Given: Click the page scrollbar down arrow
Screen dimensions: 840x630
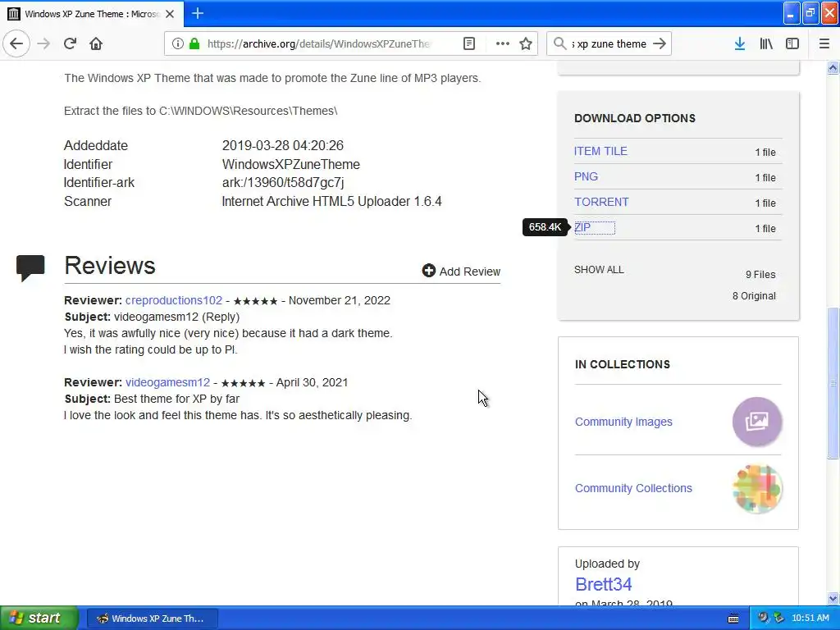Looking at the screenshot, I should click(x=833, y=598).
